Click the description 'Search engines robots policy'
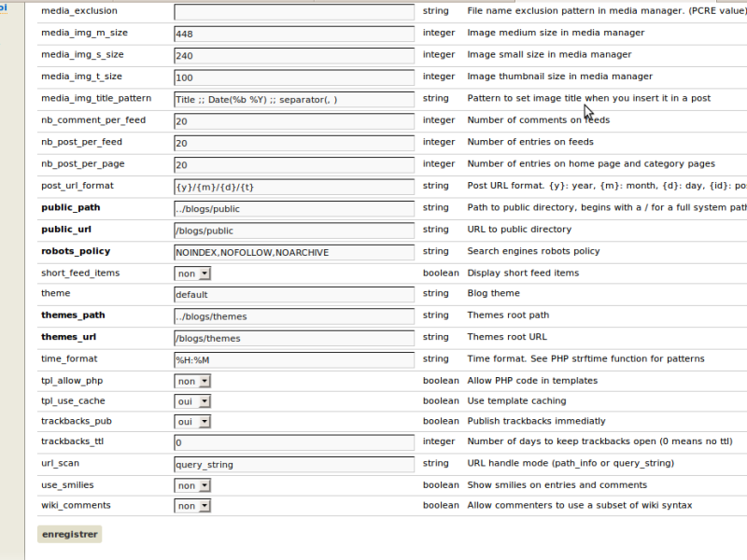The image size is (747, 560). (533, 251)
